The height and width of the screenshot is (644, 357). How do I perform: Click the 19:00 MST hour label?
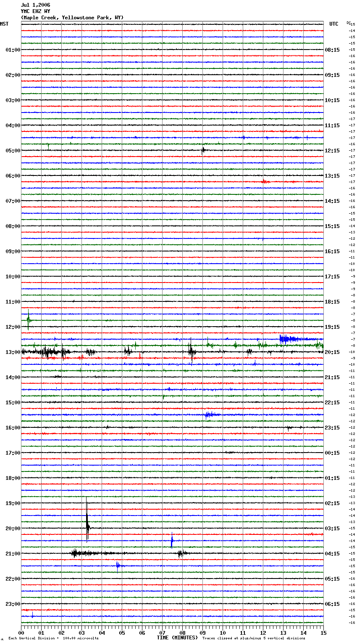coord(13,503)
